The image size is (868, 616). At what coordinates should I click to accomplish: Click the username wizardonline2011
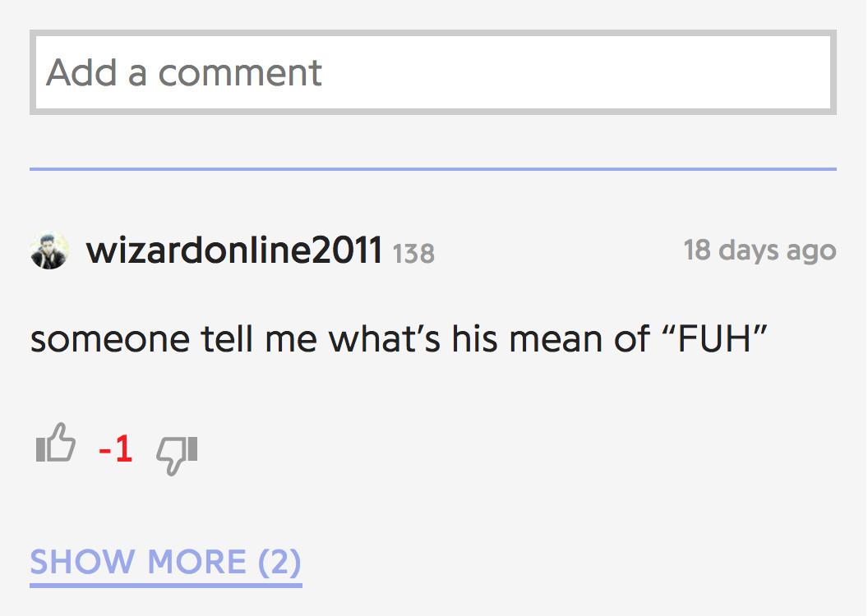tap(234, 250)
